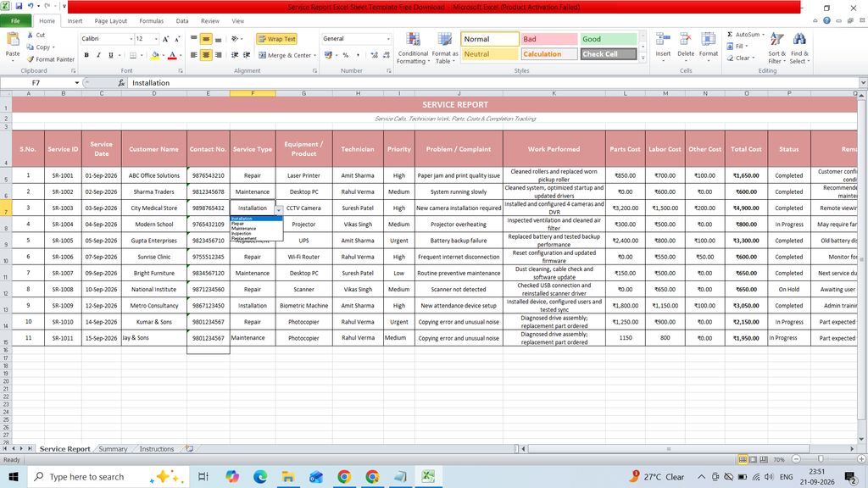Toggle Bottom Align in the ribbon
Image resolution: width=868 pixels, height=488 pixels.
218,39
